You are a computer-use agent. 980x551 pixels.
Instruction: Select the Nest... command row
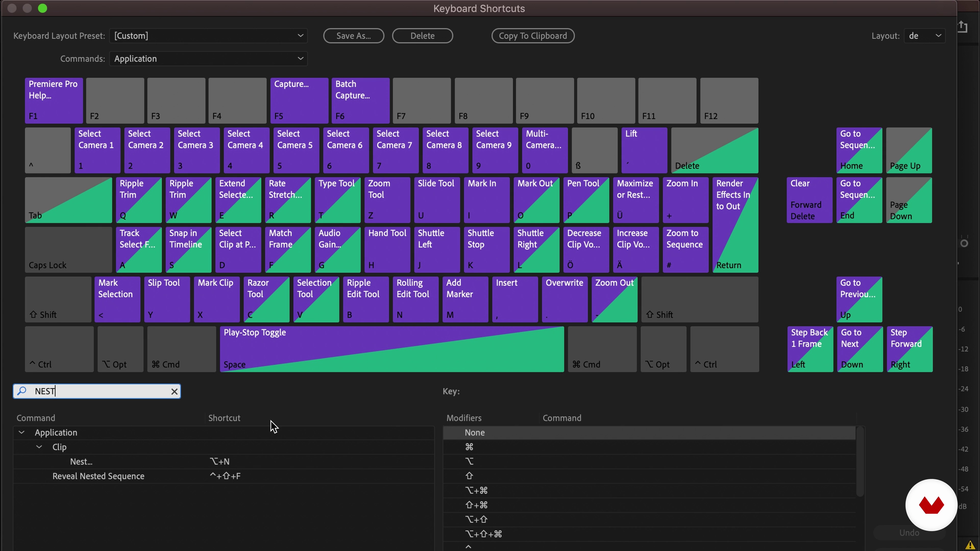224,461
